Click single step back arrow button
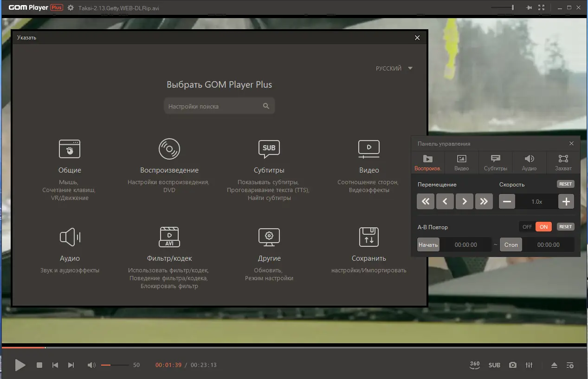 tap(445, 201)
